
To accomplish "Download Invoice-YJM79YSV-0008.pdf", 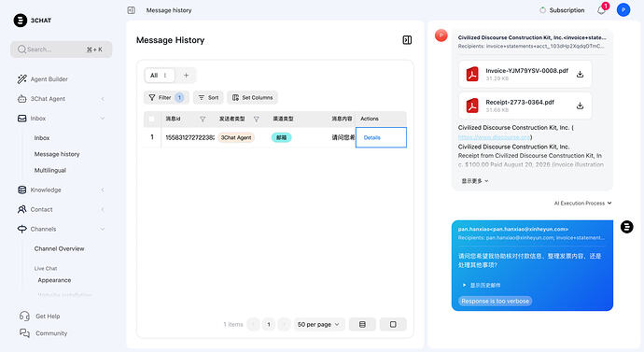I will [580, 74].
